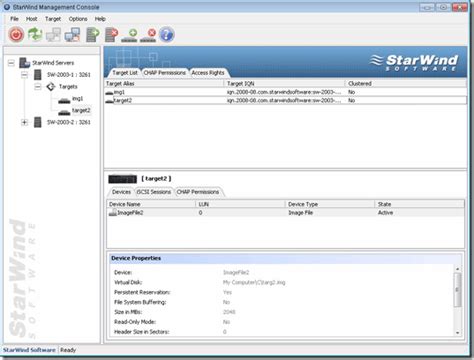Click the SW-2003-2 server icon in tree

coord(38,122)
